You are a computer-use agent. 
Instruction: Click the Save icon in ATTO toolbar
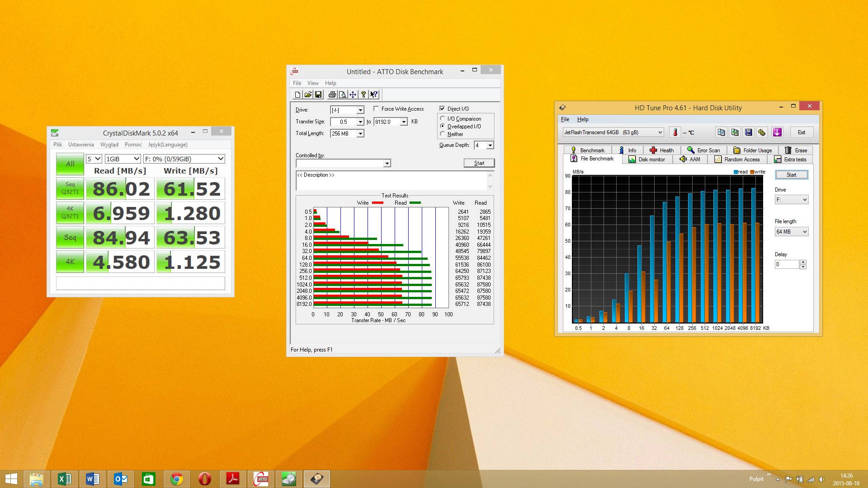coord(318,94)
